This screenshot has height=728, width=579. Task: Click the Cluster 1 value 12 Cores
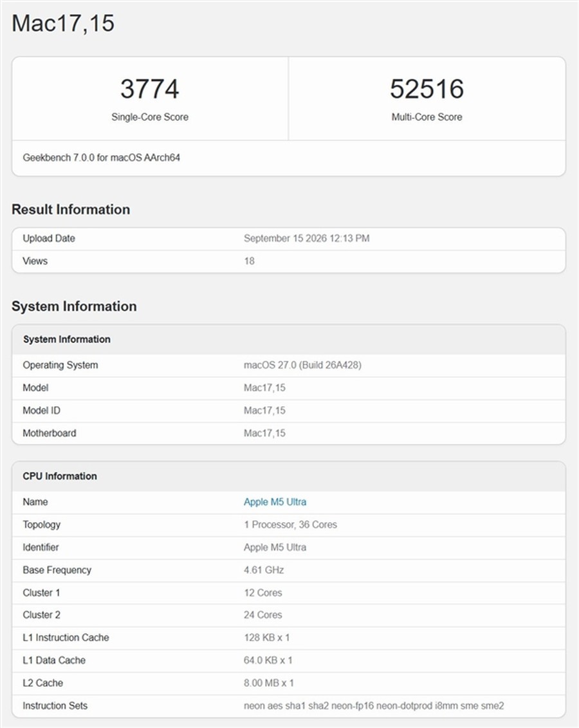click(262, 593)
